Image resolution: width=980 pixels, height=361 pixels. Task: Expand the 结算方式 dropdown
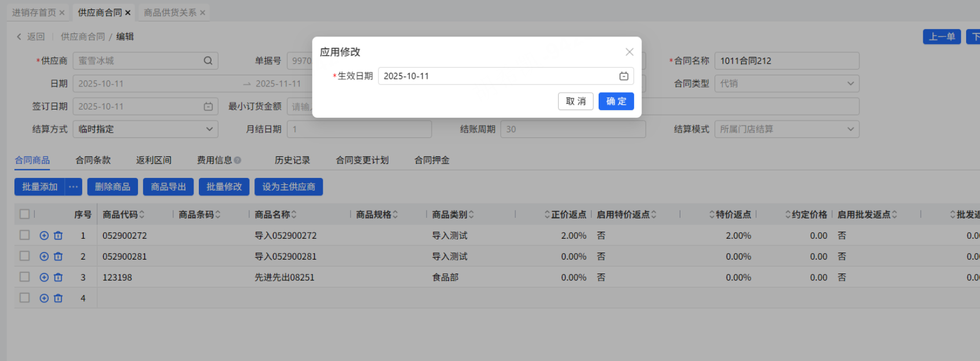209,129
